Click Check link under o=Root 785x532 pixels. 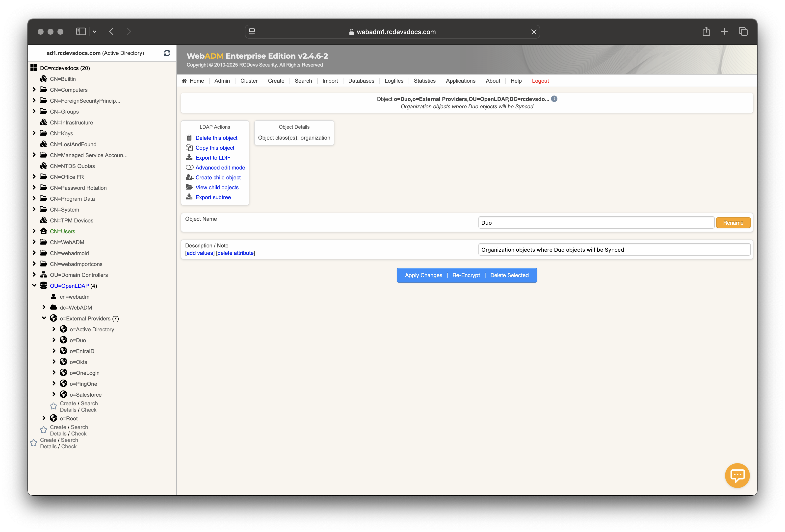pyautogui.click(x=79, y=434)
